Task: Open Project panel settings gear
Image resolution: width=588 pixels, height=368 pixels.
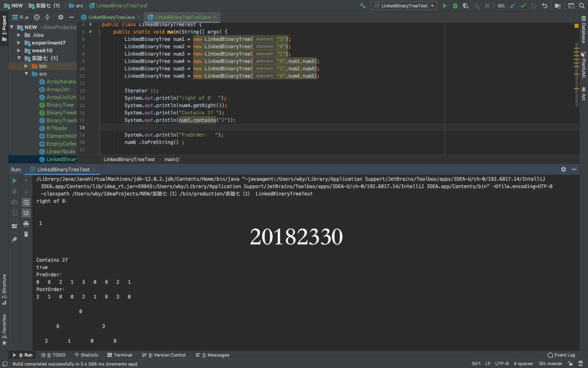Action: tap(61, 17)
